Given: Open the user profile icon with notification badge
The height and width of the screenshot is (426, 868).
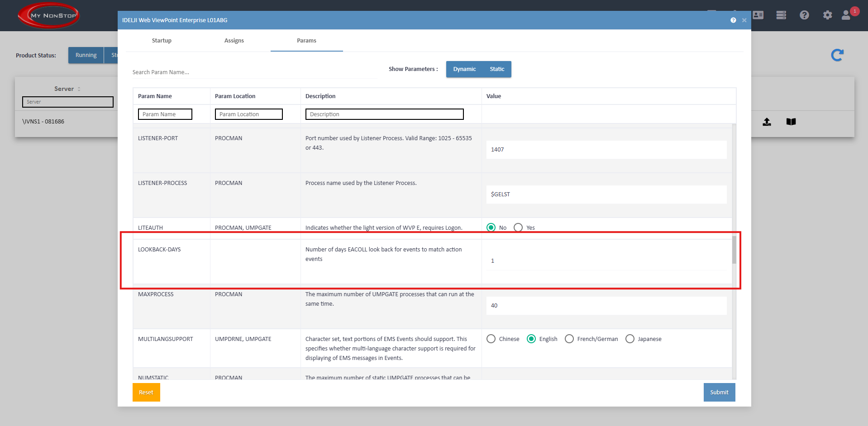Looking at the screenshot, I should 846,15.
